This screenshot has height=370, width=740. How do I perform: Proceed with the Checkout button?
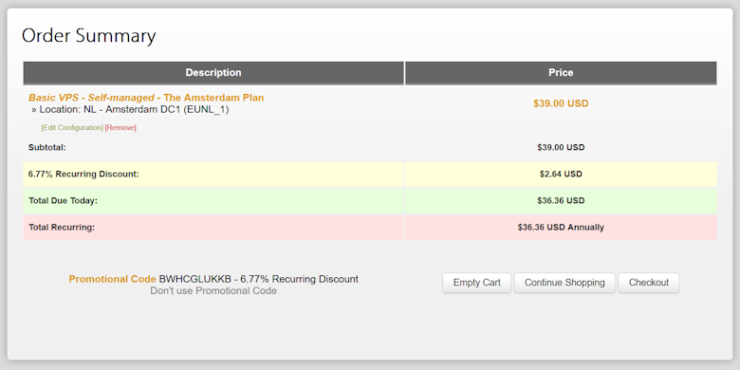[x=648, y=283]
